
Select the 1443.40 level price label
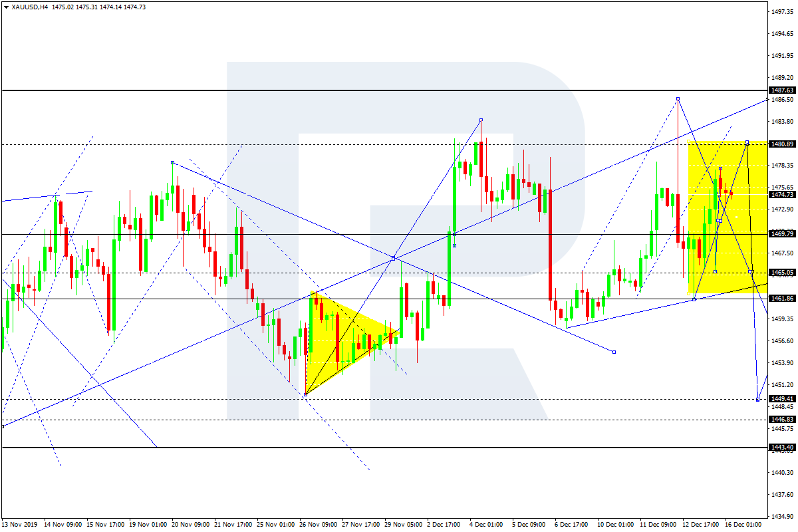tap(781, 448)
